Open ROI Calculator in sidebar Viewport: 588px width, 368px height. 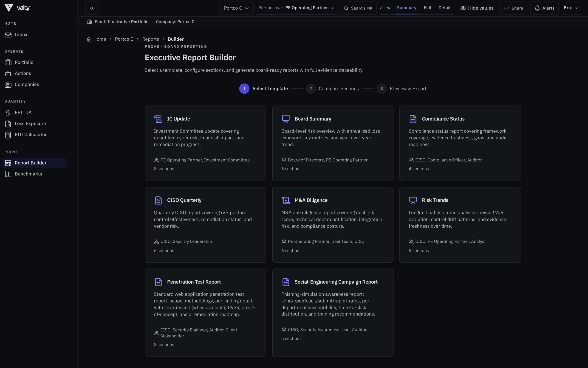click(x=34, y=135)
